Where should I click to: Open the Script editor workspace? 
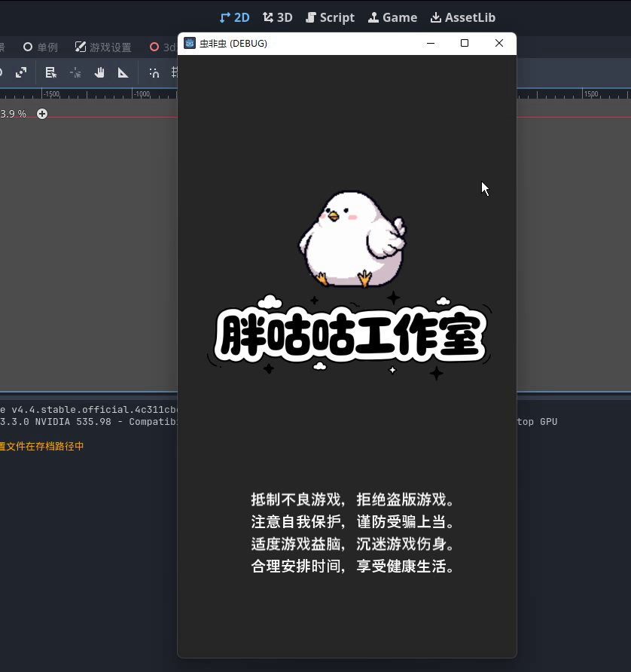click(x=330, y=17)
